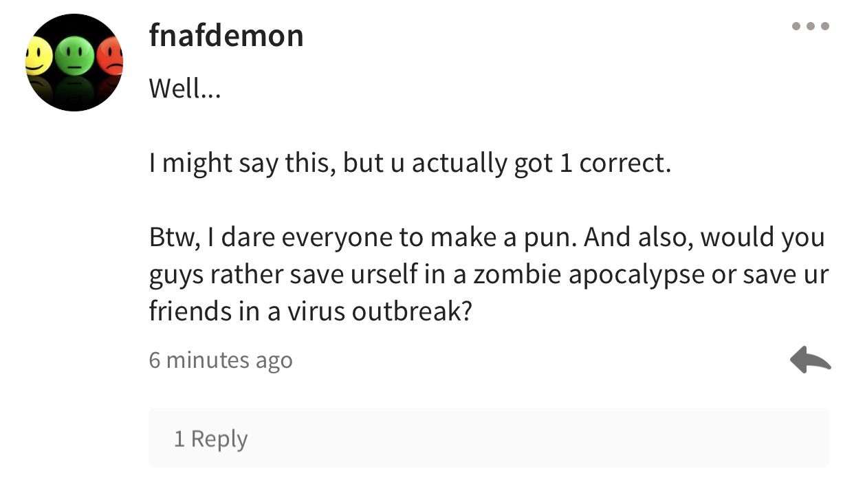The height and width of the screenshot is (504, 854).
Task: Click the green neutral face in avatar
Action: (x=74, y=55)
